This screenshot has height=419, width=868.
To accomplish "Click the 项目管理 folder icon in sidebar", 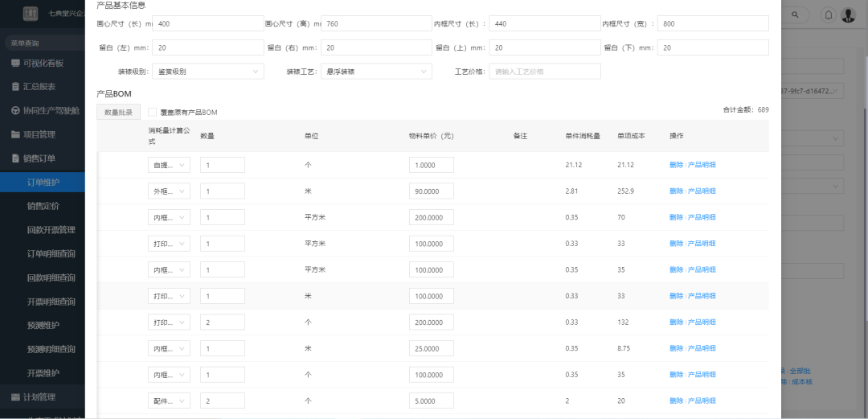I will click(15, 134).
